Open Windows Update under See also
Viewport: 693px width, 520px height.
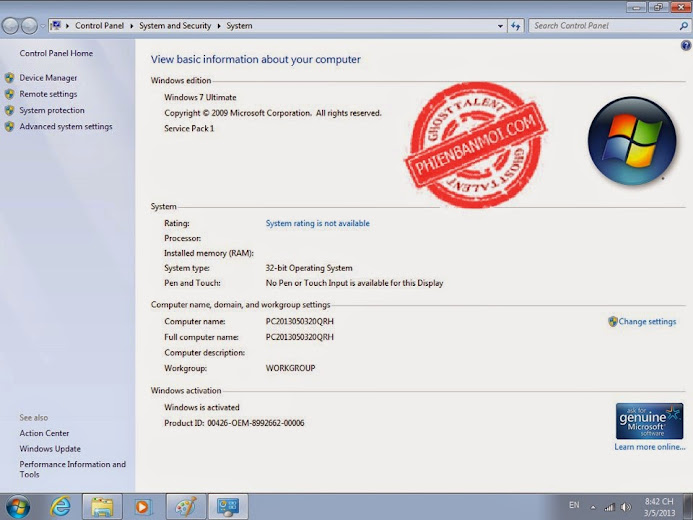(50, 448)
